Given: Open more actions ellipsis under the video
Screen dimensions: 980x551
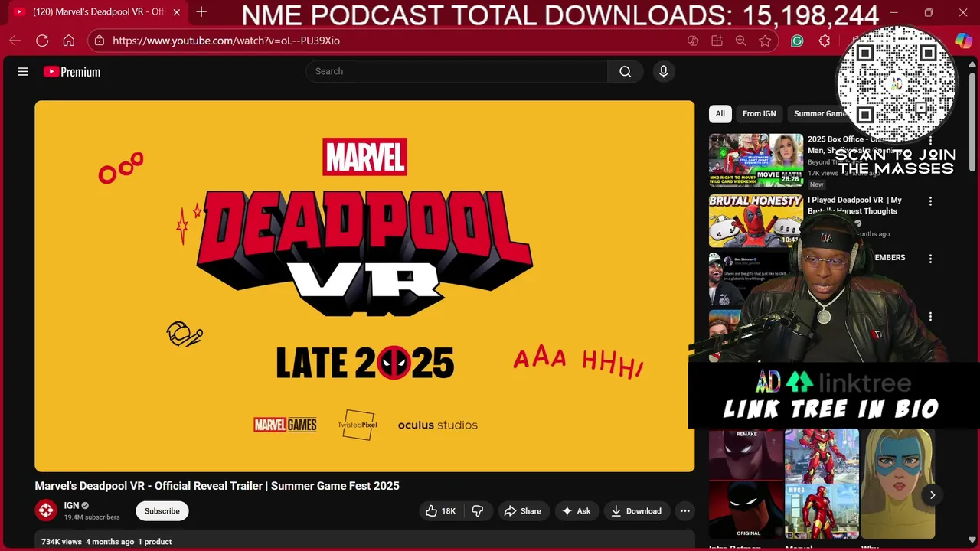Looking at the screenshot, I should (685, 511).
